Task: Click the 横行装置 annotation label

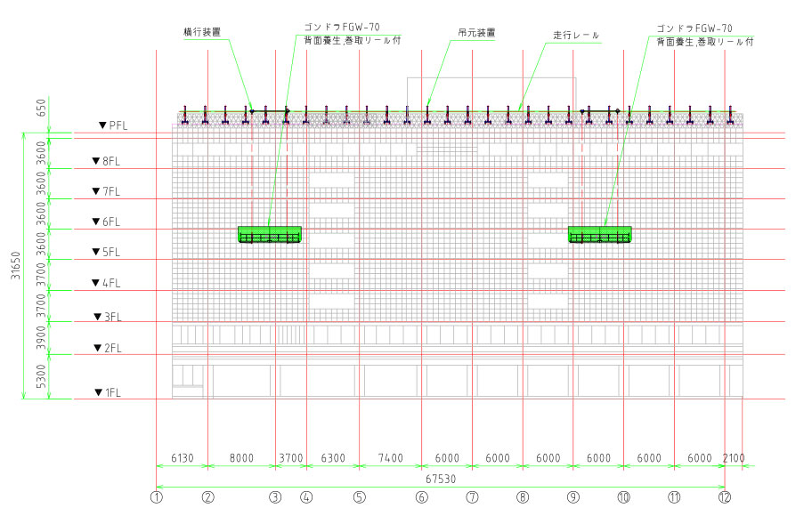Action: (x=202, y=31)
